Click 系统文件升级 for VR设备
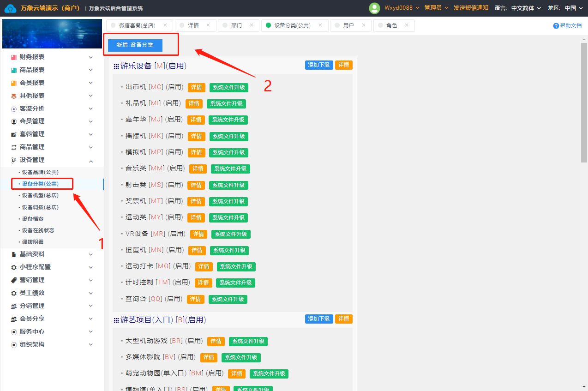The width and height of the screenshot is (588, 391). click(231, 234)
